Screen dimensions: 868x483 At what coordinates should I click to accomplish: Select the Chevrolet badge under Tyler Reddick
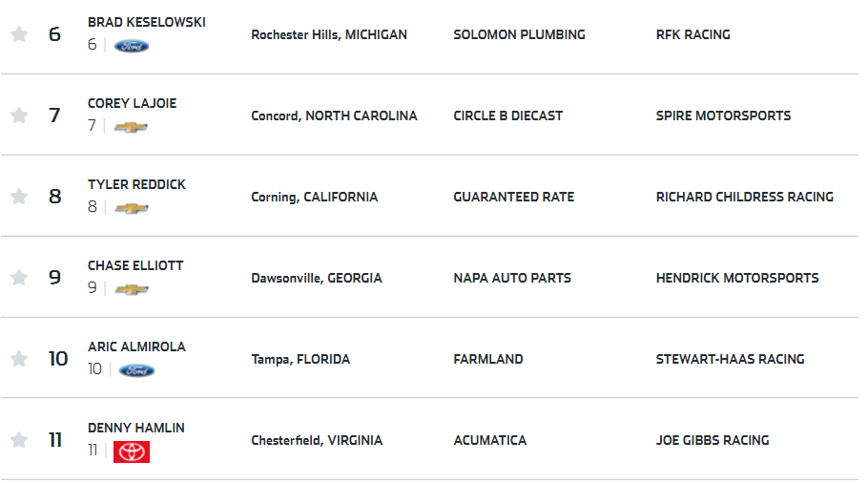132,208
